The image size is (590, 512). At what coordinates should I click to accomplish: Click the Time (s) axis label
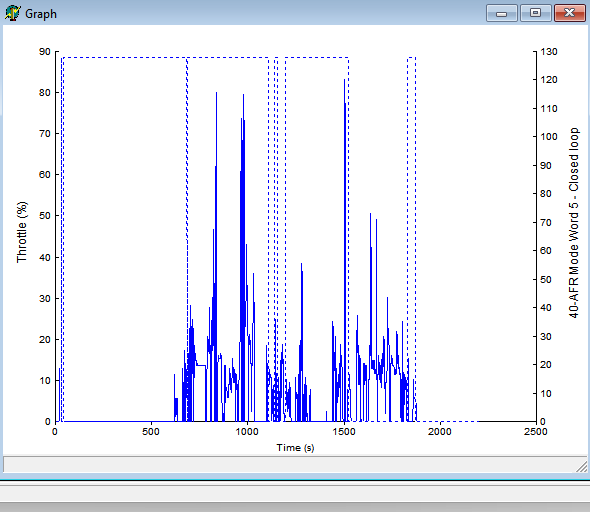(295, 448)
